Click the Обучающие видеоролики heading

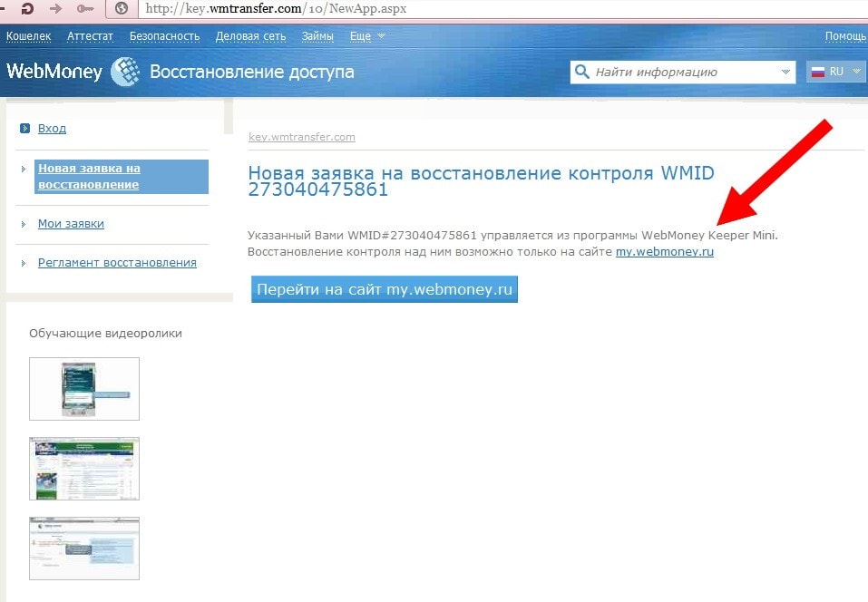coord(105,333)
